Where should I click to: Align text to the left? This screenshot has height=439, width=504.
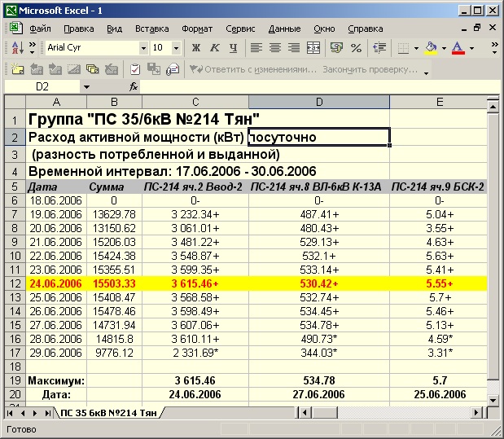(256, 48)
